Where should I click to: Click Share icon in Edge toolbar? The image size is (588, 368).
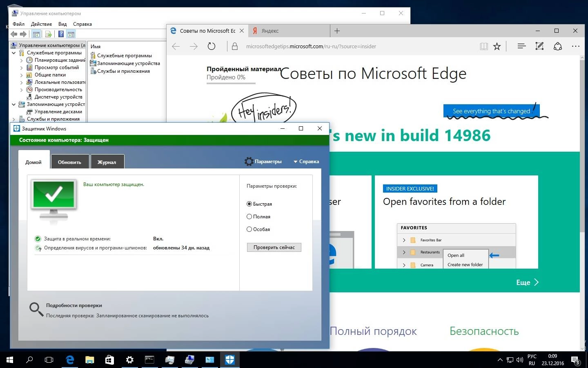coord(558,46)
